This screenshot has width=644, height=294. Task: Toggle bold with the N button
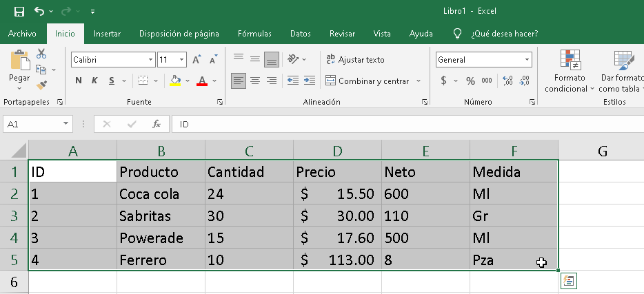point(79,81)
